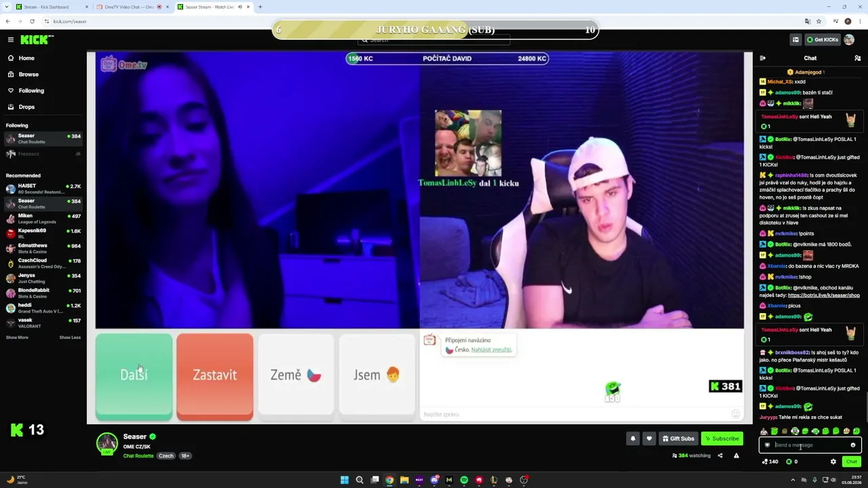Open the browser tab search dropdown
Screen dimensions: 868x488
click(7, 7)
